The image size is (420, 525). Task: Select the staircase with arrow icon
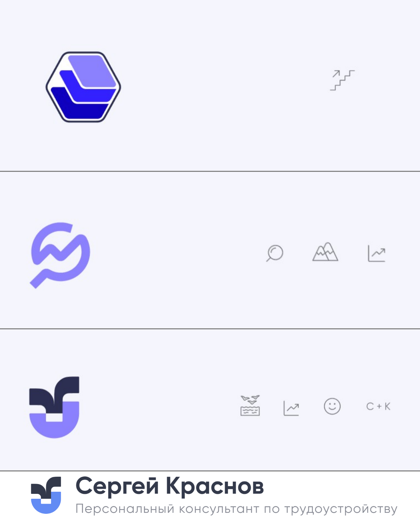tap(342, 80)
